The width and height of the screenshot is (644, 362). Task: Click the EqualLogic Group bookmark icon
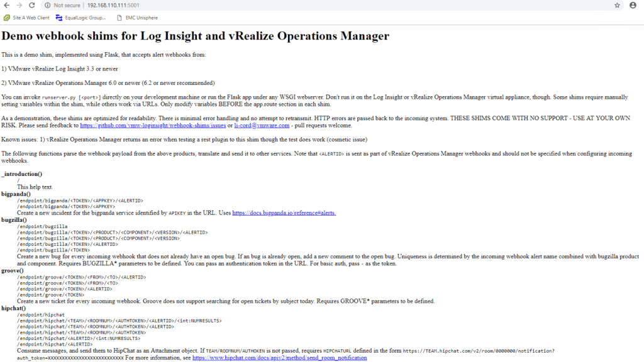point(59,18)
